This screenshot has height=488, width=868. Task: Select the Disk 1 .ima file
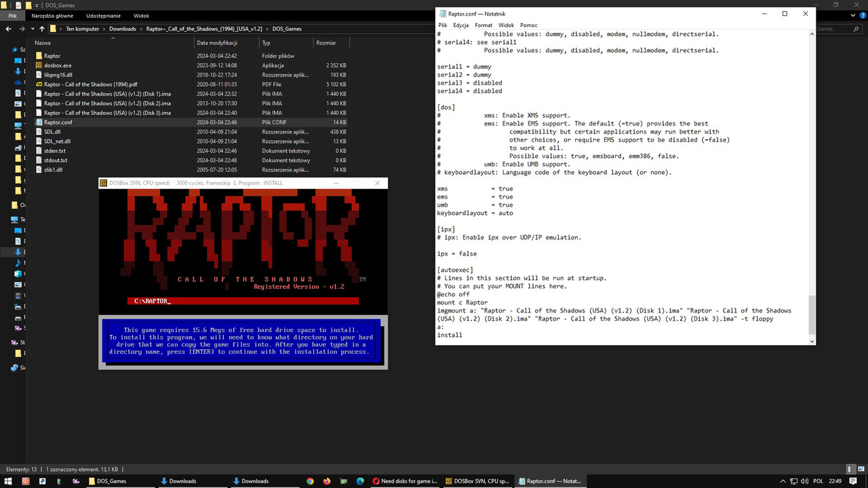107,94
